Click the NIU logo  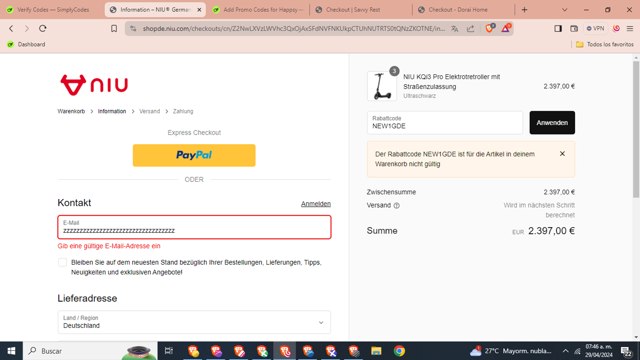point(94,85)
